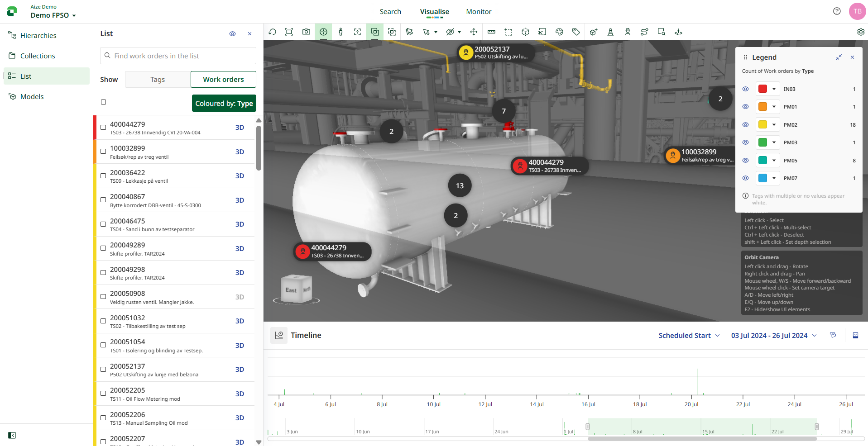Select the Tags tab in Show
Image resolution: width=868 pixels, height=446 pixels.
pyautogui.click(x=158, y=80)
